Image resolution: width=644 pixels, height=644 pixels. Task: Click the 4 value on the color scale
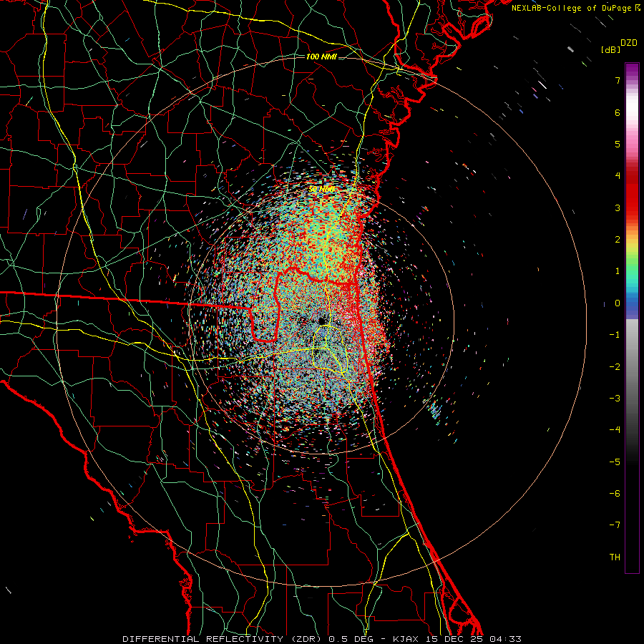(618, 176)
